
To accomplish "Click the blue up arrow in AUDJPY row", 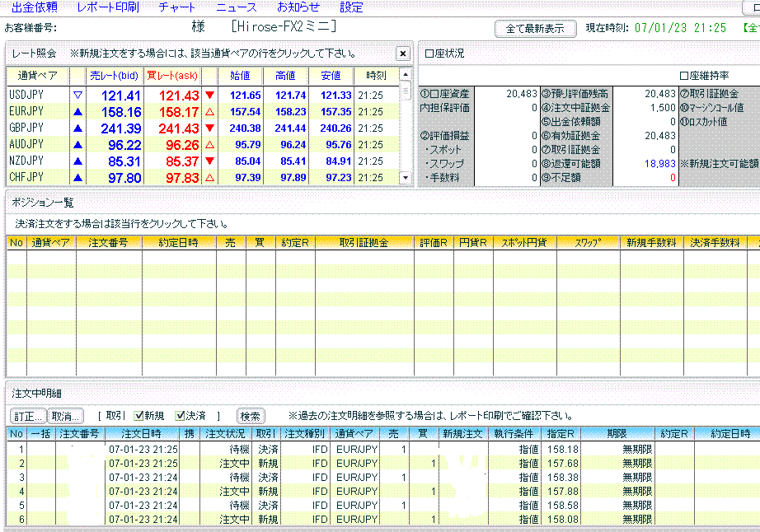I will coord(77,145).
